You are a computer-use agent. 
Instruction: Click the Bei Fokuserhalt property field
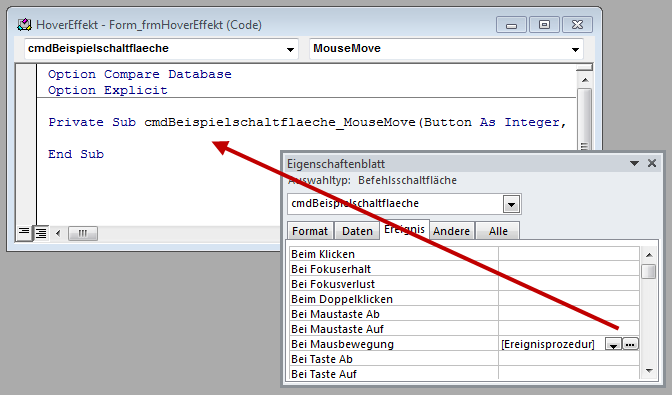pyautogui.click(x=569, y=269)
